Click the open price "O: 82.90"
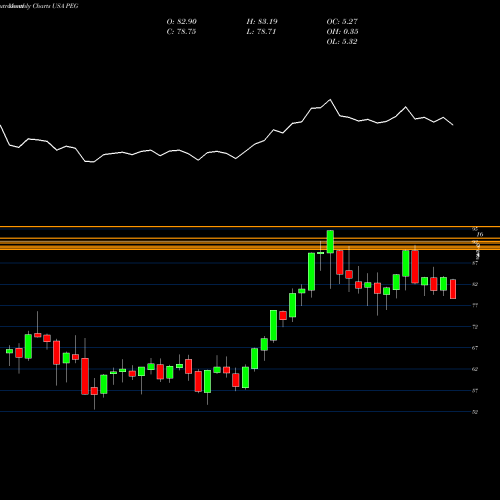Viewport: 500px width, 500px height. click(x=182, y=22)
